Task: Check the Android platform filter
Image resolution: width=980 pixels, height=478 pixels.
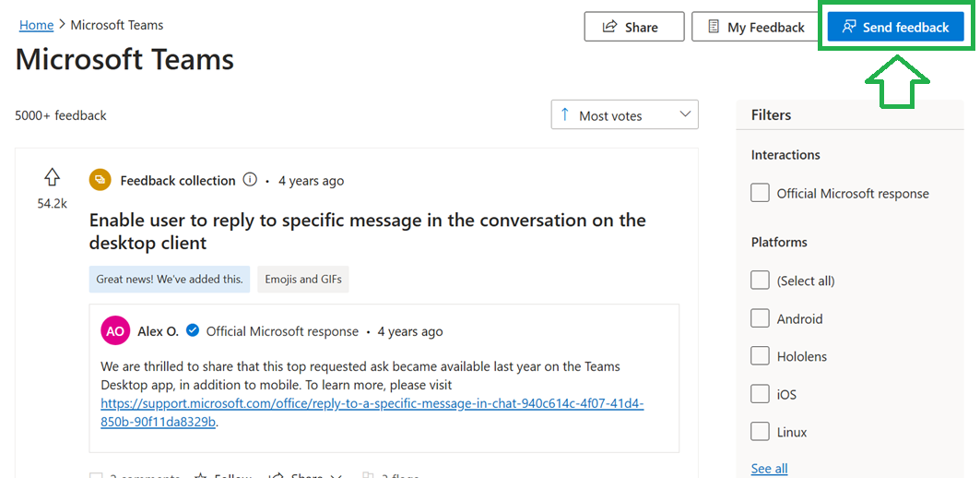Action: (x=760, y=318)
